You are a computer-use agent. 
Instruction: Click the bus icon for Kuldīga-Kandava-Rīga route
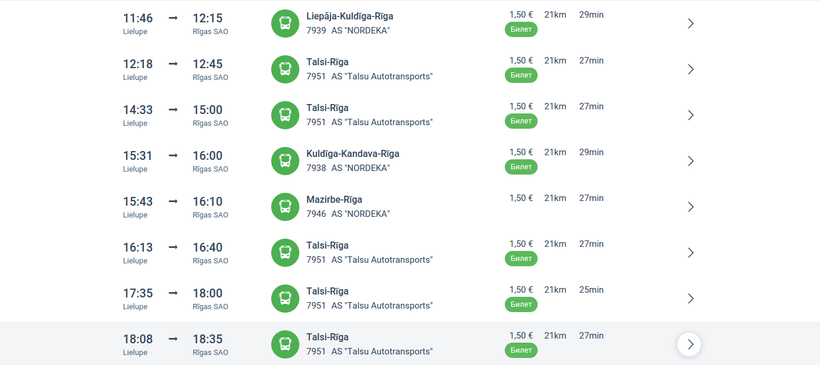(x=285, y=161)
